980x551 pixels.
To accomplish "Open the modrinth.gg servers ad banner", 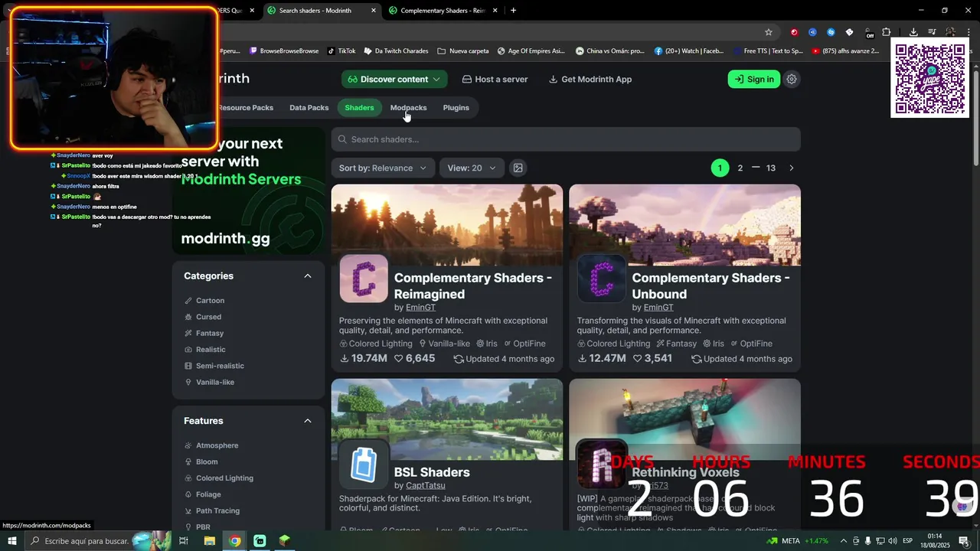I will coord(248,191).
